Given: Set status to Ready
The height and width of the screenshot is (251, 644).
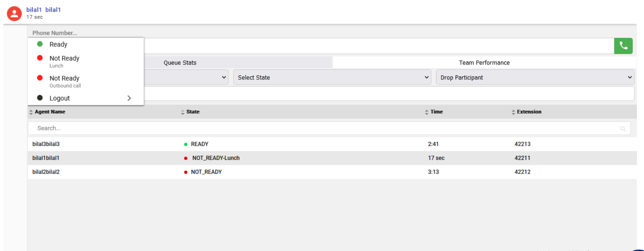Looking at the screenshot, I should (x=58, y=45).
